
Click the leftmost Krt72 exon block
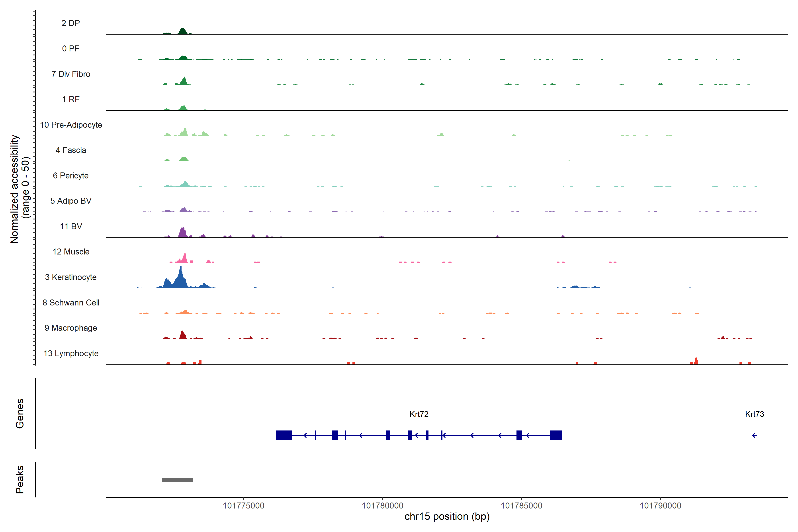pos(284,435)
